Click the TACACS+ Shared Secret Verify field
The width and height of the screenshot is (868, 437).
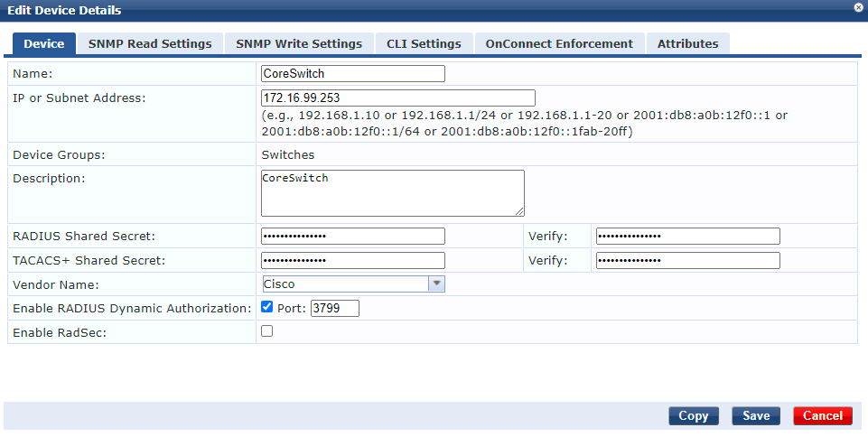[x=687, y=261]
